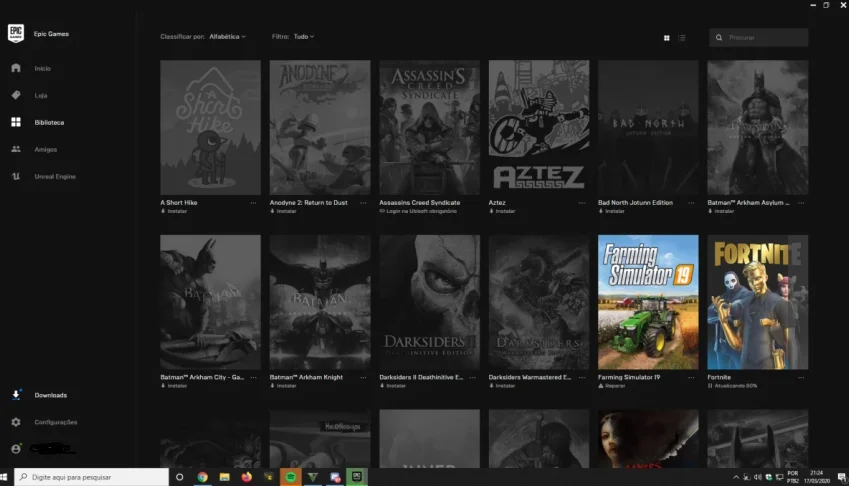Image resolution: width=849 pixels, height=486 pixels.
Task: Open more options for Batman Arkham Knight
Action: (363, 378)
